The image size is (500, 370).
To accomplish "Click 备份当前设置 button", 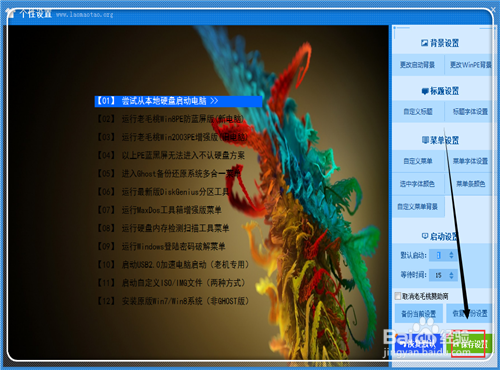I will point(419,313).
